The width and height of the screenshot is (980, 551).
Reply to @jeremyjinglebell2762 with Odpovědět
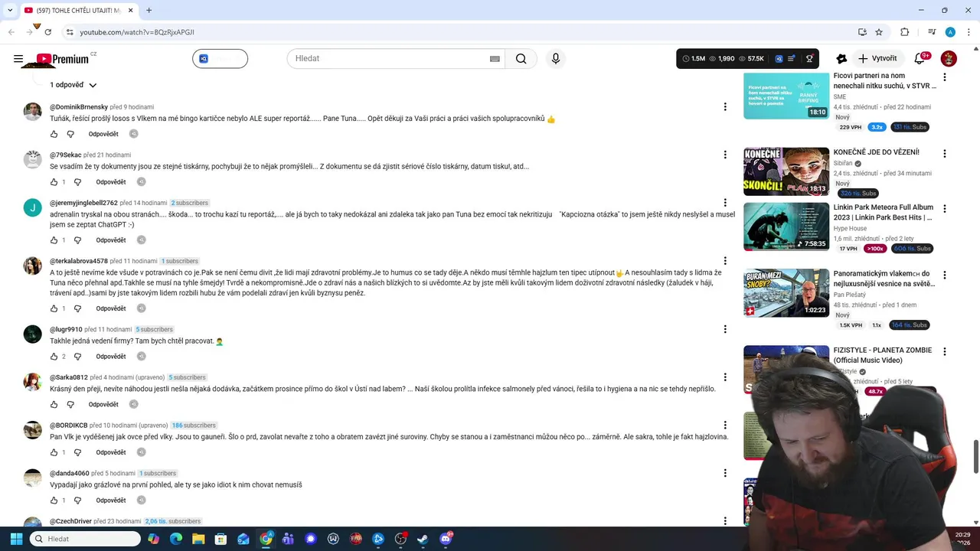pyautogui.click(x=111, y=240)
